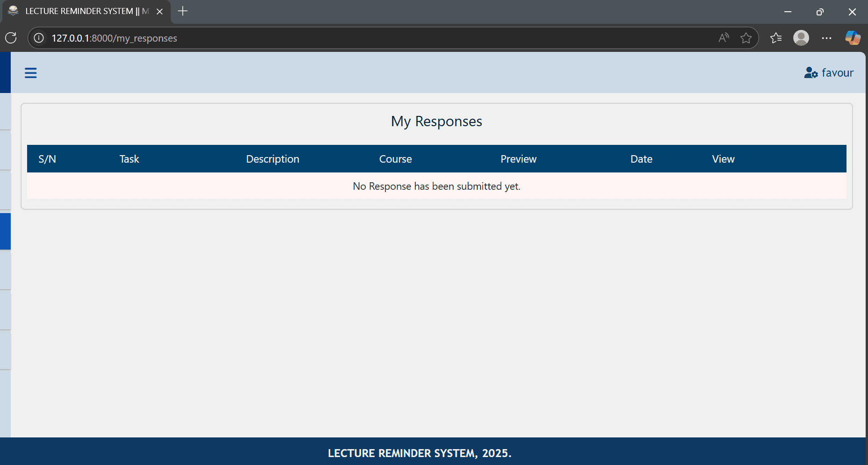Click the Description column header

272,159
